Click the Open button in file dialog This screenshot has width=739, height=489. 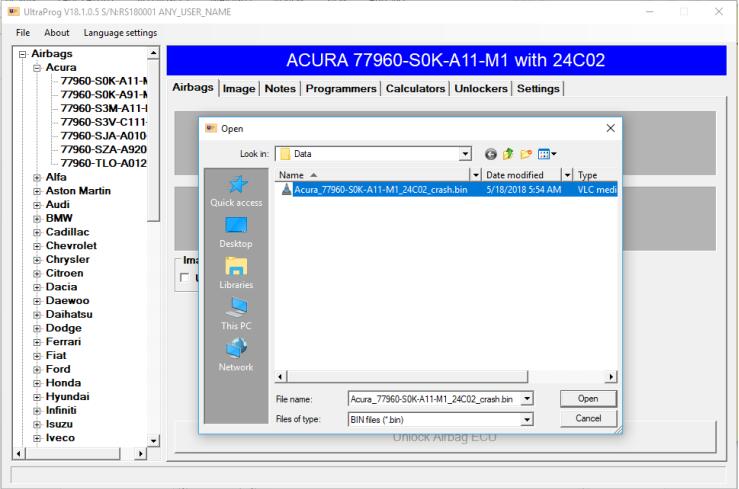click(x=588, y=399)
